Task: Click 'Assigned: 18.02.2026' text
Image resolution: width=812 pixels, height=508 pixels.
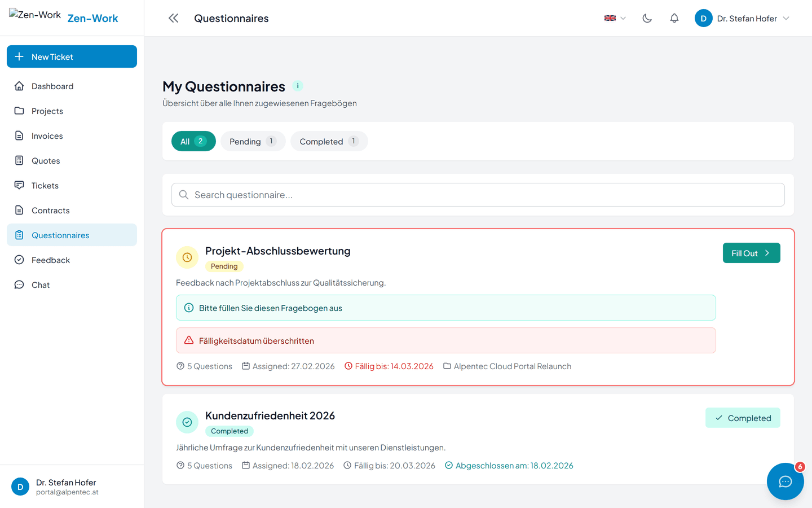Action: (x=288, y=466)
